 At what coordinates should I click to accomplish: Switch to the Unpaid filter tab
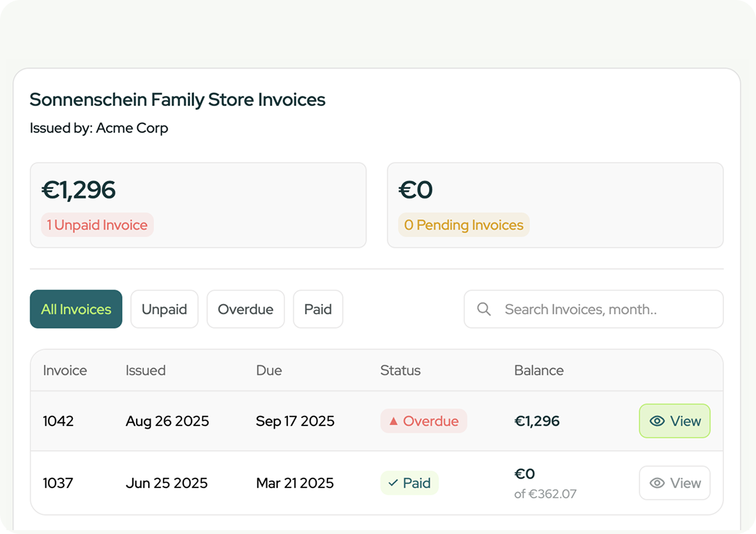pos(164,309)
